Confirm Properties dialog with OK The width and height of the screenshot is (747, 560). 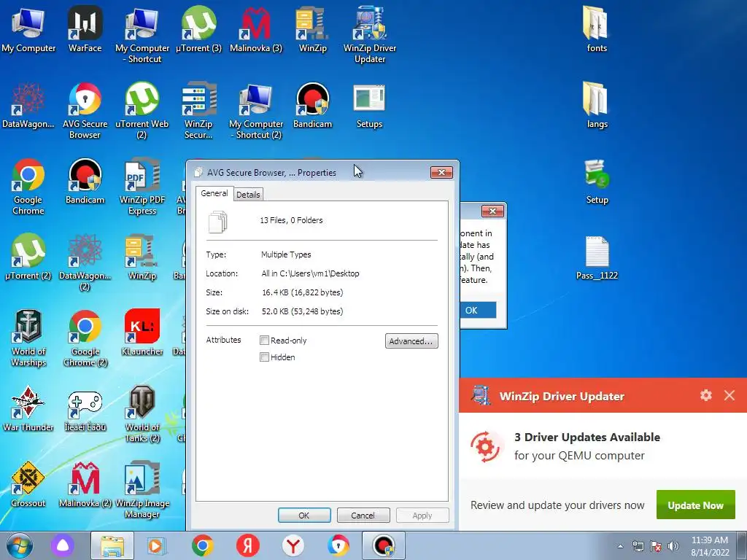pyautogui.click(x=304, y=516)
